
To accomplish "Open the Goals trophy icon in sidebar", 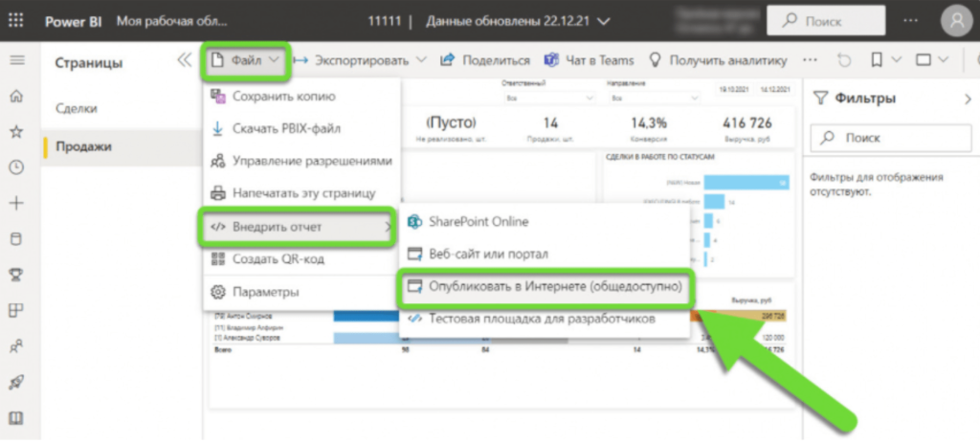I will (16, 275).
